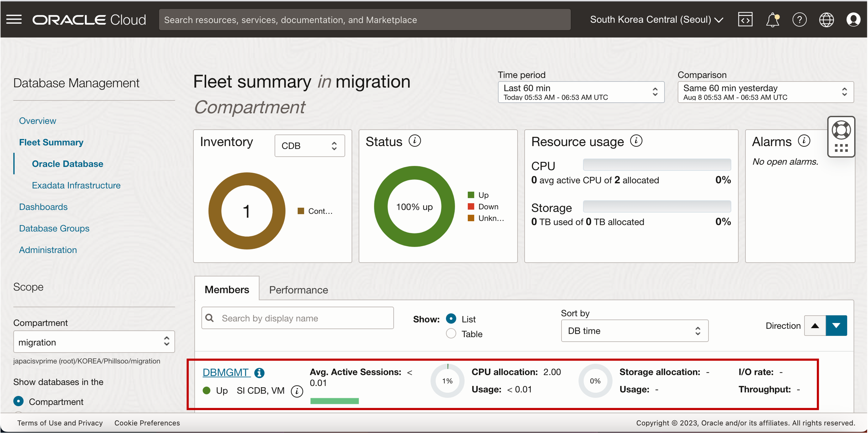This screenshot has width=868, height=433.
Task: Open the Comparison dropdown
Action: pyautogui.click(x=766, y=92)
